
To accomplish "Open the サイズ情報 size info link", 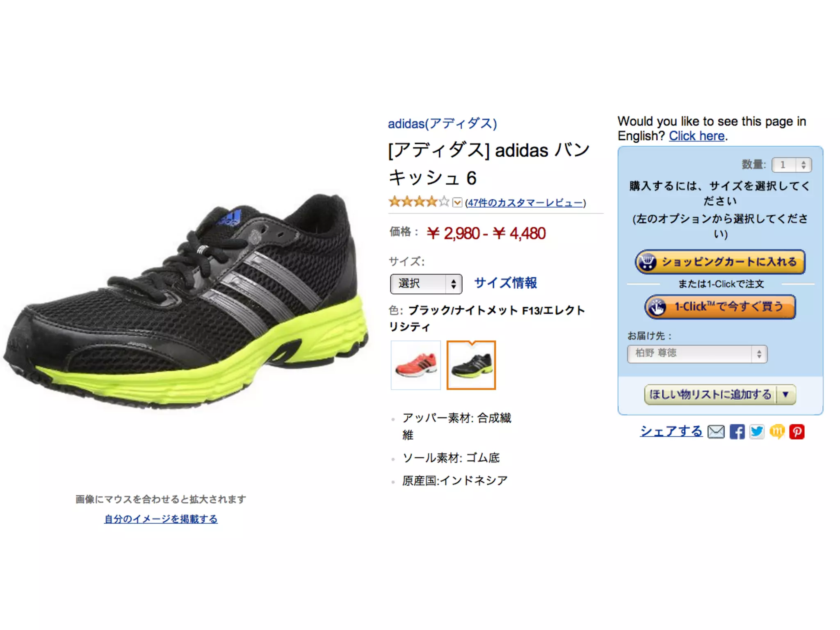I will (x=505, y=283).
